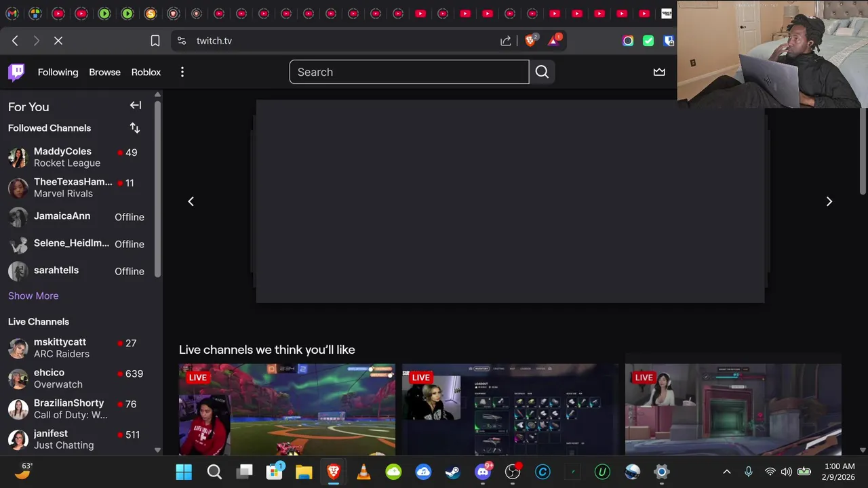Open MaddyColes channel in sidebar
This screenshot has width=868, height=488.
coord(77,157)
